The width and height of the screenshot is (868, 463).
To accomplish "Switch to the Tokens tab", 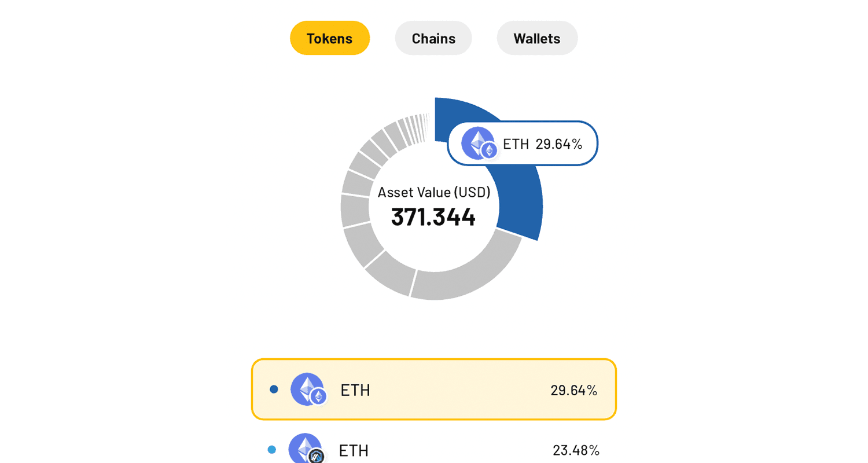I will pos(330,38).
